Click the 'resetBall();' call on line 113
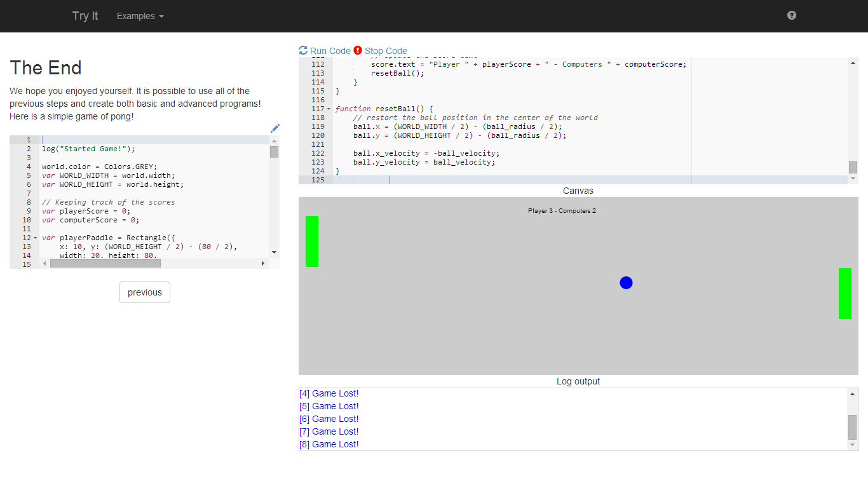 [x=397, y=73]
